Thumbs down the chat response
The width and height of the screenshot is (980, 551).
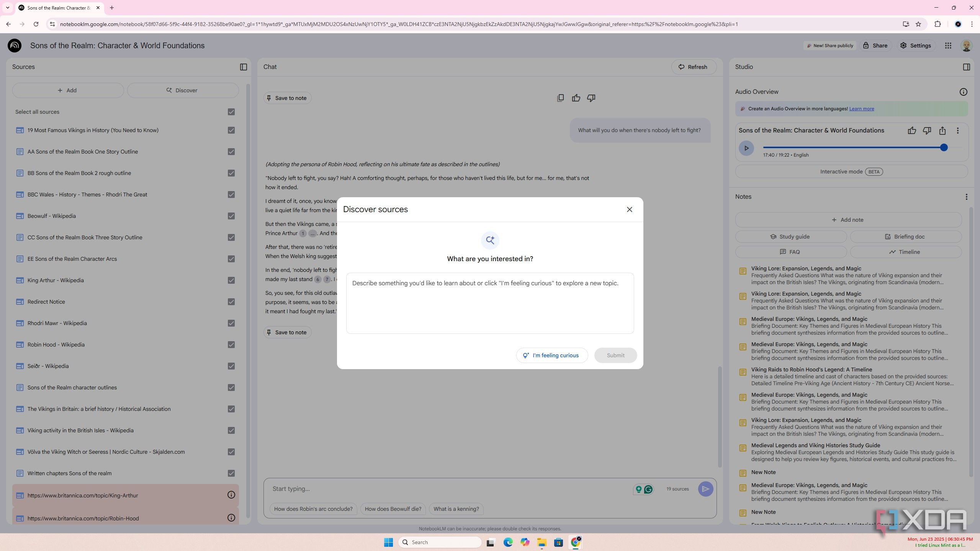pos(591,98)
